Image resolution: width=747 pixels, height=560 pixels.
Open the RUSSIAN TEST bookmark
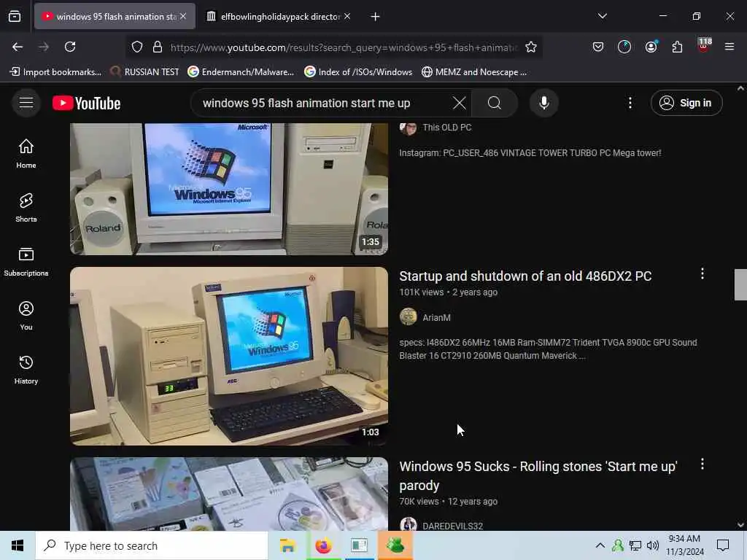tap(144, 72)
